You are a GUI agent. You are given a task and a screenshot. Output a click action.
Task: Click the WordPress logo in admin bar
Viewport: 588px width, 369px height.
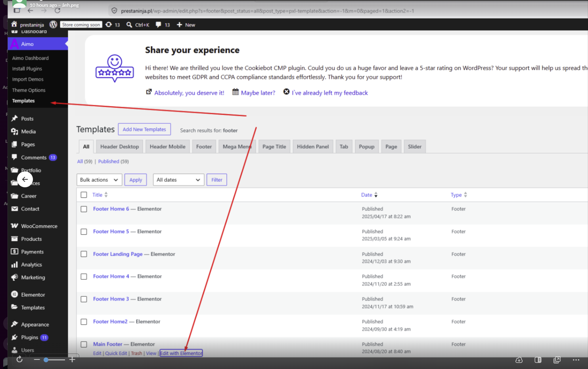(x=53, y=25)
